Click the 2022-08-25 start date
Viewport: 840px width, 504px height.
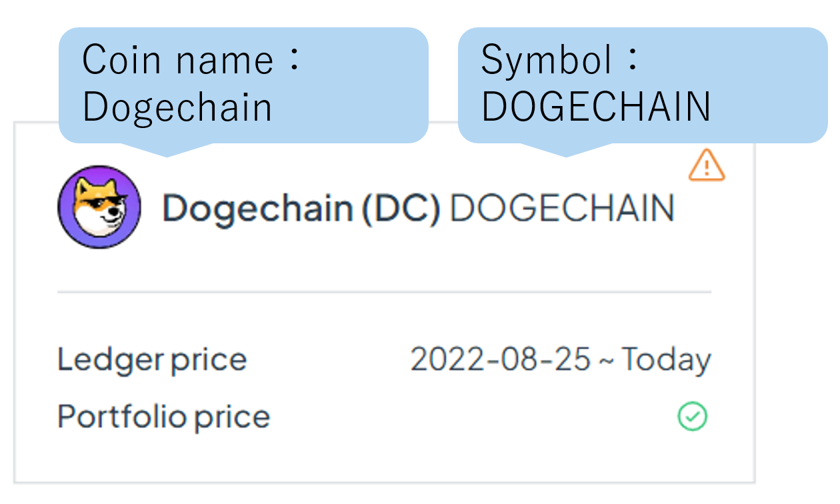[x=500, y=360]
